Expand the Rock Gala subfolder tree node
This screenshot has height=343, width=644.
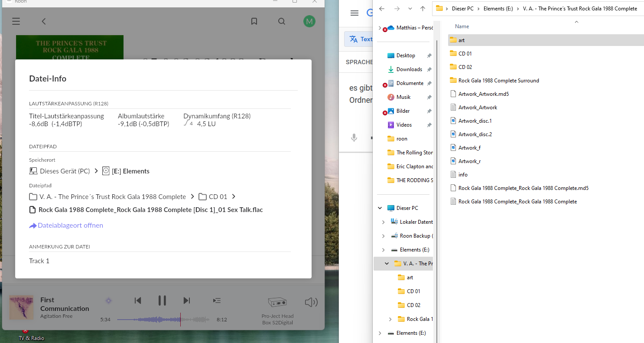(390, 319)
